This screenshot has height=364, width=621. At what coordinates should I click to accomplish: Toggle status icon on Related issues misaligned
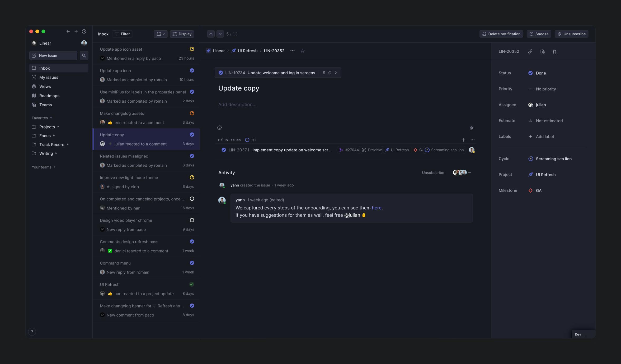[192, 156]
